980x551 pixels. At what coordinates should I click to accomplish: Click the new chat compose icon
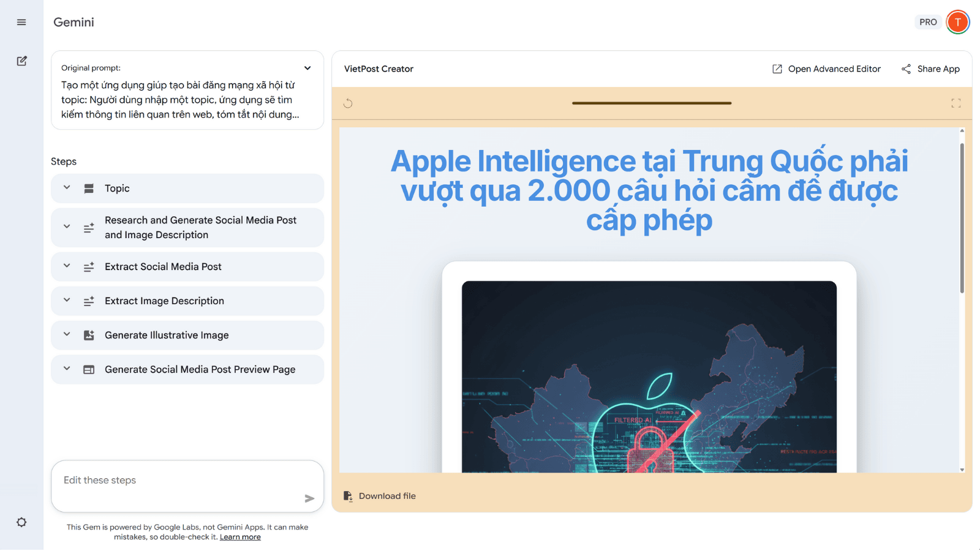[x=21, y=61]
